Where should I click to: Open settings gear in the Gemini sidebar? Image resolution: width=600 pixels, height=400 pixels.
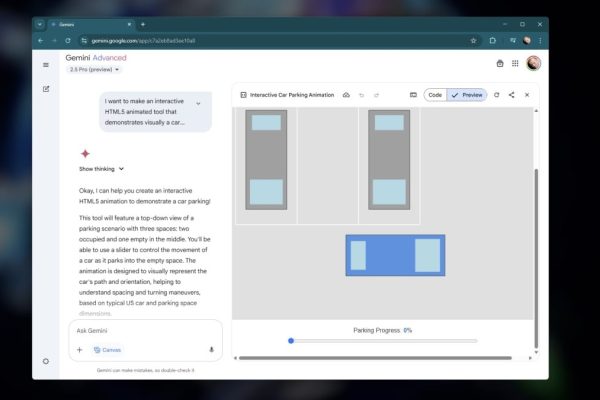click(x=46, y=361)
